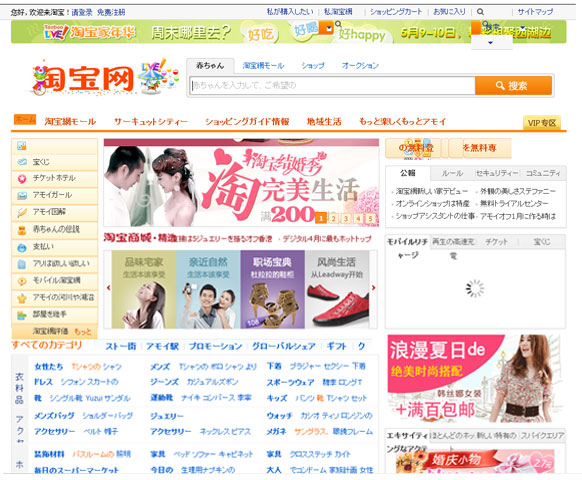
Task: Click the 赤ちゃんの伝説 bear icon
Action: pyautogui.click(x=22, y=230)
